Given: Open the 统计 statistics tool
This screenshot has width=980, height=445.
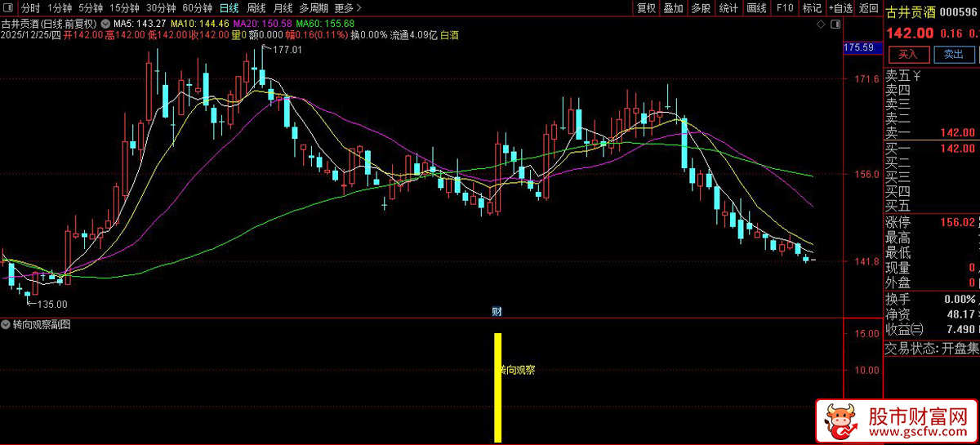Looking at the screenshot, I should [728, 7].
